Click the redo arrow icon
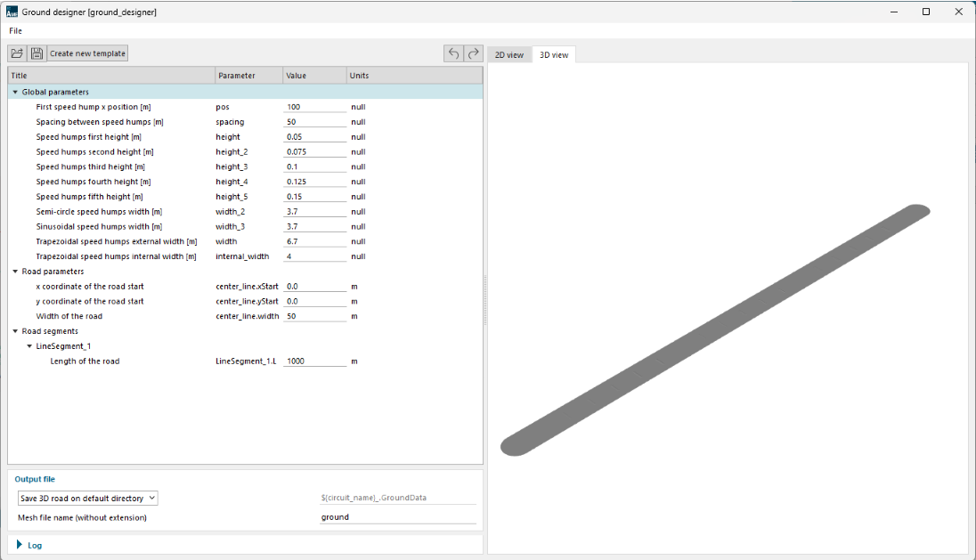 474,53
